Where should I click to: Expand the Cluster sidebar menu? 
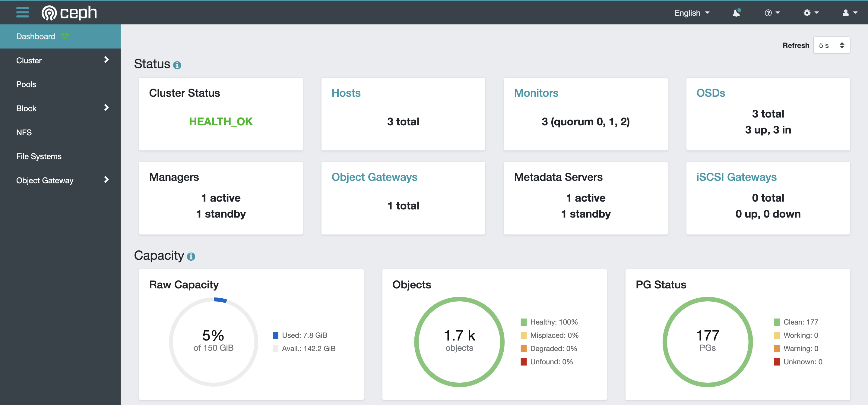[60, 60]
